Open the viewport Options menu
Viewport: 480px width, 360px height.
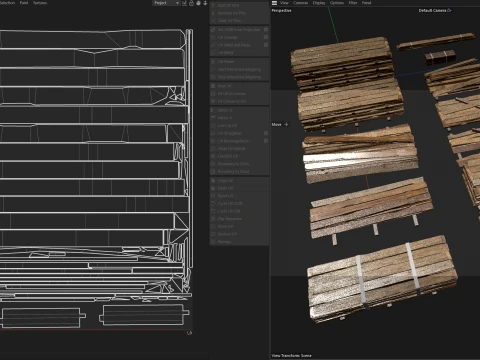(x=337, y=3)
